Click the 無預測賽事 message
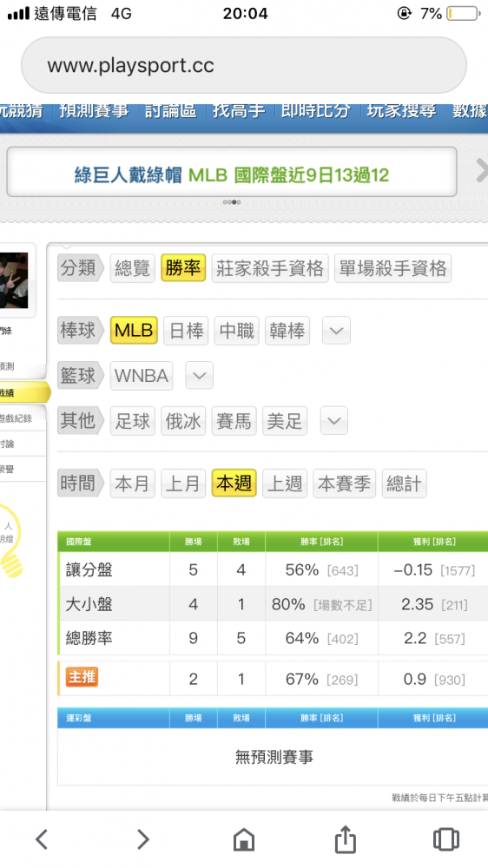This screenshot has height=868, width=488. point(274,757)
